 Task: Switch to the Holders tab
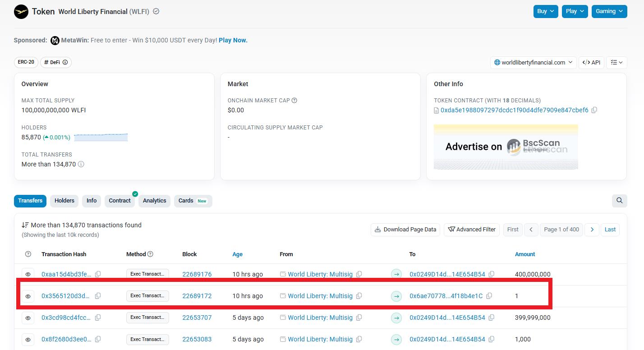tap(64, 201)
